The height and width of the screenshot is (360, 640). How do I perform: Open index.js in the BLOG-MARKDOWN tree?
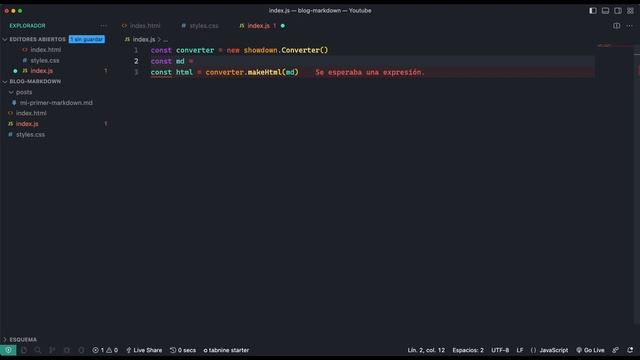[27, 124]
